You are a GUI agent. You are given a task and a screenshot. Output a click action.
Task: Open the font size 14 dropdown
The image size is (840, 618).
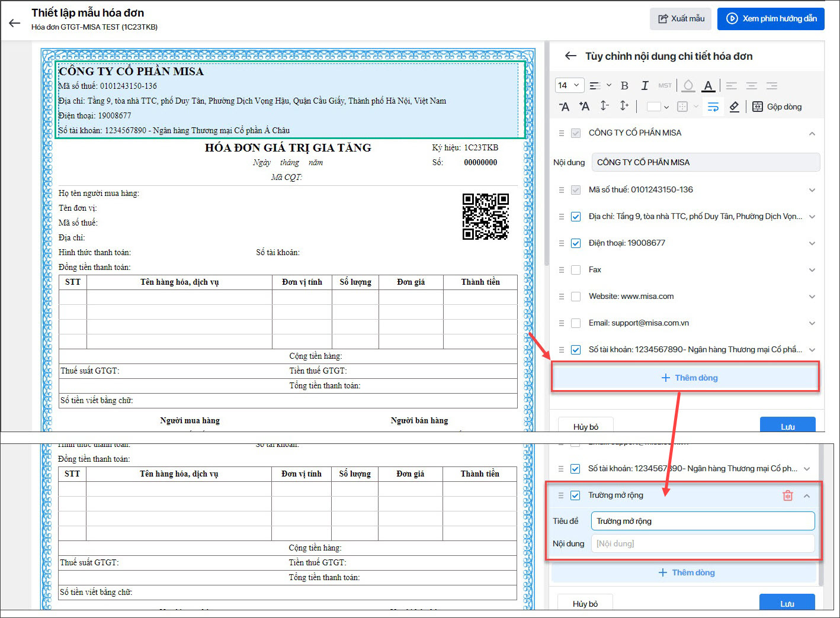coord(569,85)
